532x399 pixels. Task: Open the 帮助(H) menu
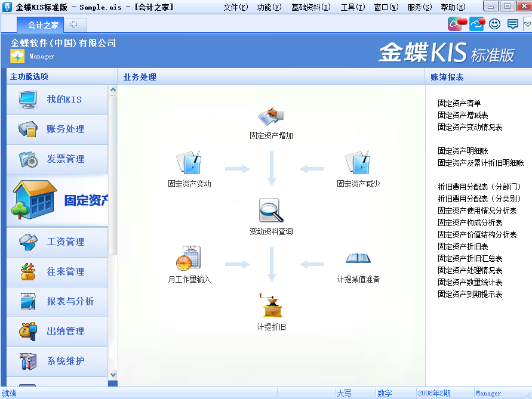[x=453, y=7]
